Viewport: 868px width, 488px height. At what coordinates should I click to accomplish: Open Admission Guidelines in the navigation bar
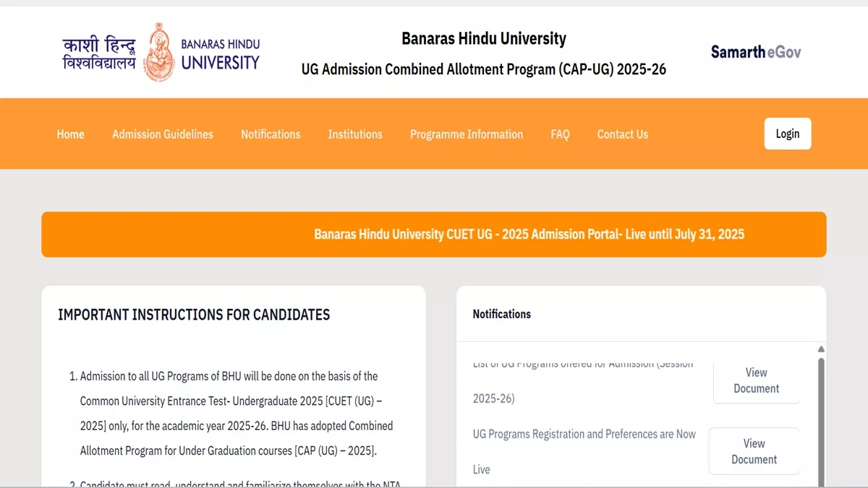pos(163,134)
